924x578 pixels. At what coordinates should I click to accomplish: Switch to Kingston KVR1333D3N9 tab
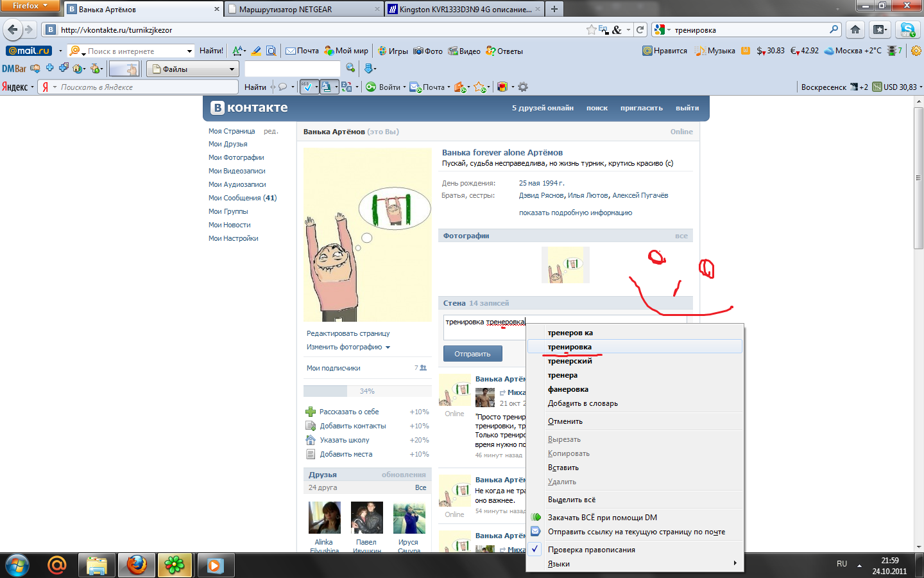tap(464, 9)
